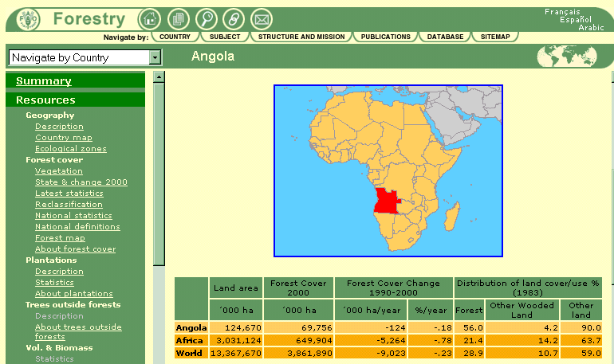This screenshot has width=614, height=364.
Task: Click the sidebar scroll up arrow
Action: click(x=158, y=77)
